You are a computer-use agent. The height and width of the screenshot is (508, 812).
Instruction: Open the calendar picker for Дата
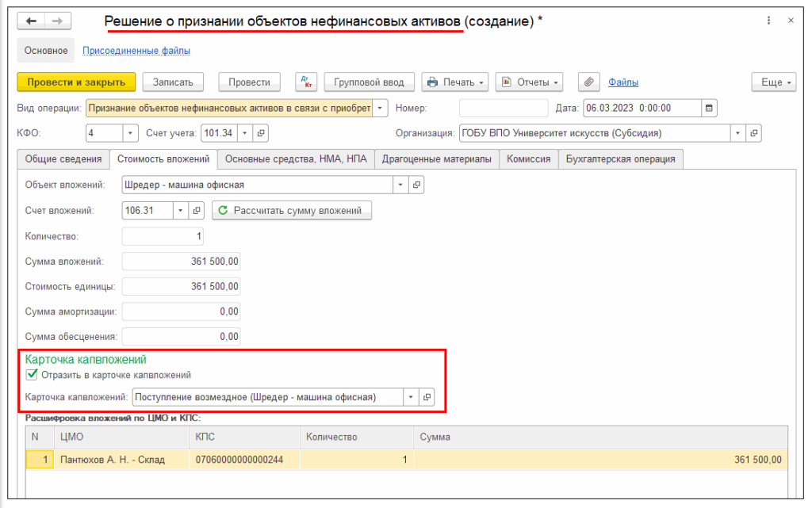click(x=709, y=108)
